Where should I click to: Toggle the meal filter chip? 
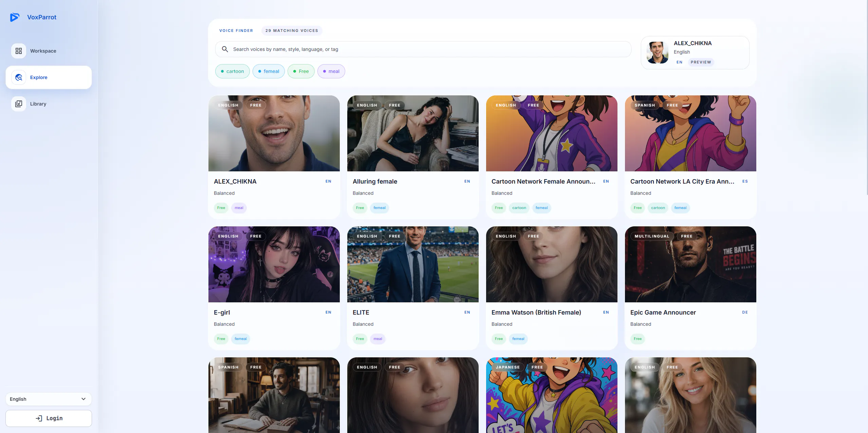pyautogui.click(x=331, y=71)
